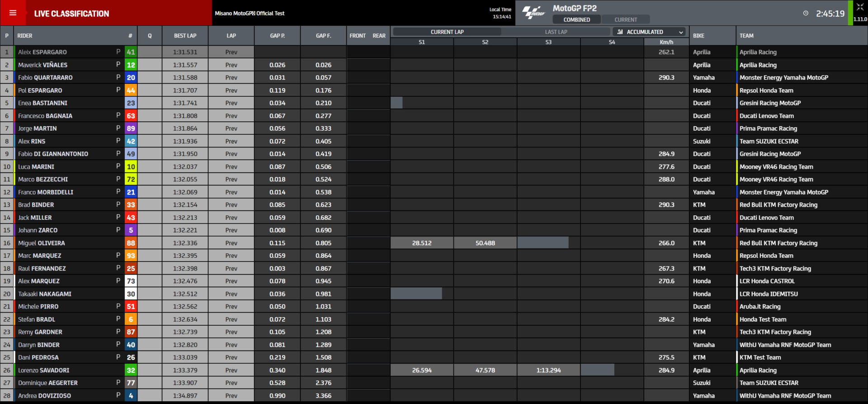Select the CURRENT LAP tab
Screen dimensions: 868x404
pos(447,32)
